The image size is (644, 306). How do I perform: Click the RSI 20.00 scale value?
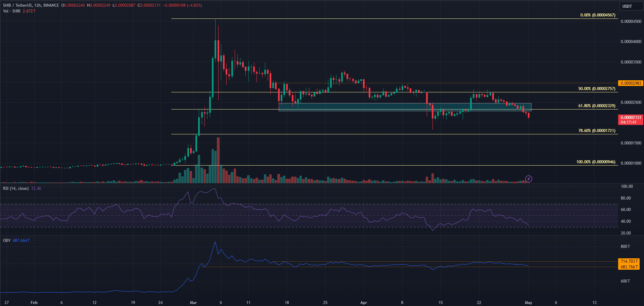pos(626,233)
